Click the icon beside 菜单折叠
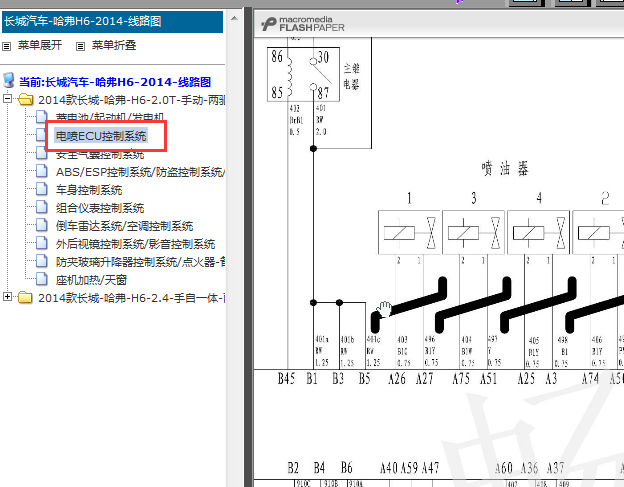This screenshot has height=487, width=624. pyautogui.click(x=80, y=47)
